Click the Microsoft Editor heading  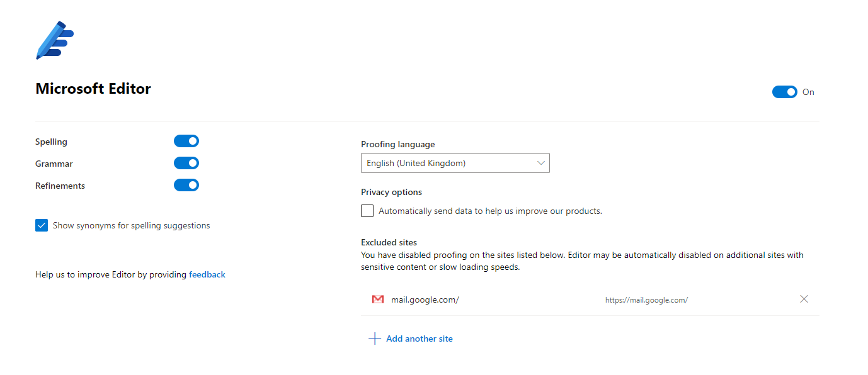pos(93,89)
